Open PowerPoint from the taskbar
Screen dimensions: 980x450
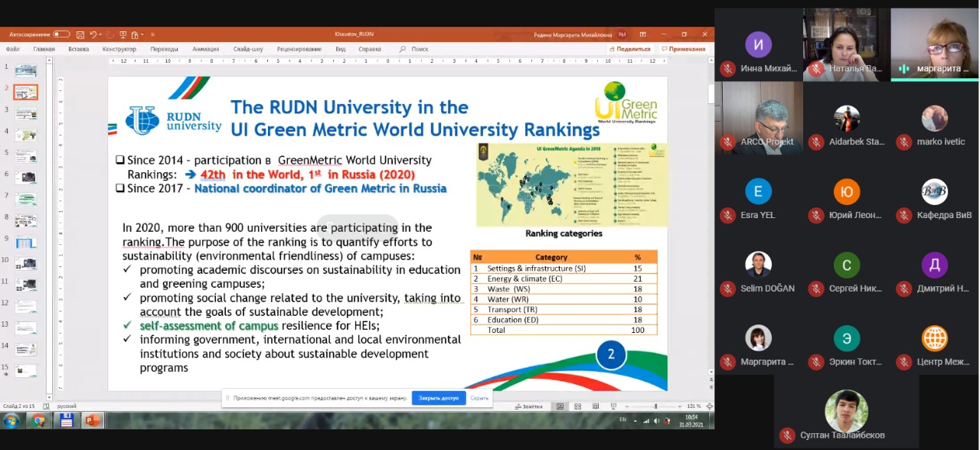click(93, 420)
